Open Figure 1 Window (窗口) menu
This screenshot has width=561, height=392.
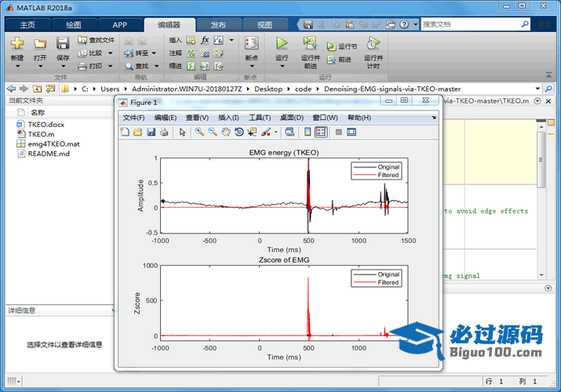tap(325, 118)
